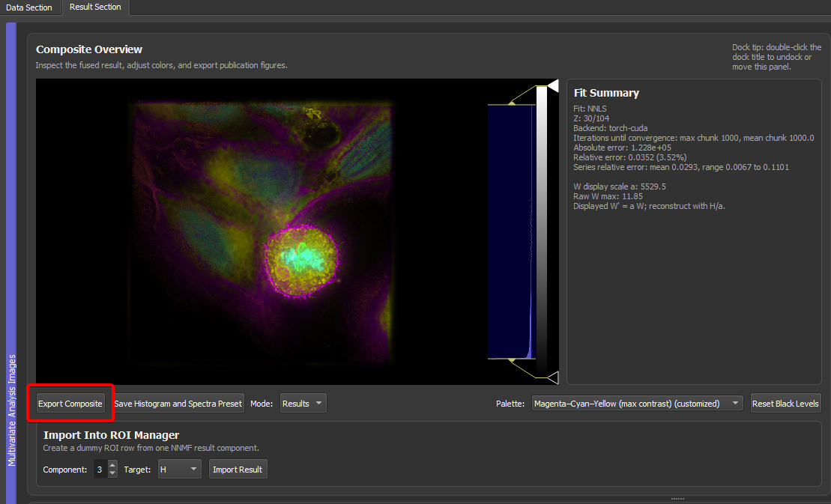Decrement the Component spinner down arrow

pyautogui.click(x=112, y=473)
